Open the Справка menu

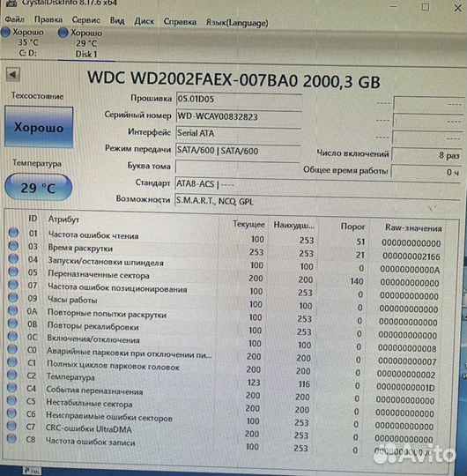180,22
